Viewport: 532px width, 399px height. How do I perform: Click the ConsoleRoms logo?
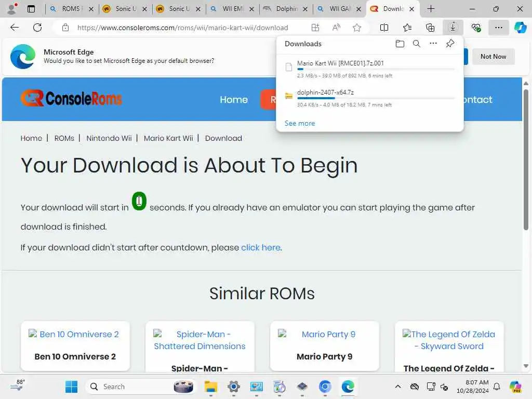(71, 98)
